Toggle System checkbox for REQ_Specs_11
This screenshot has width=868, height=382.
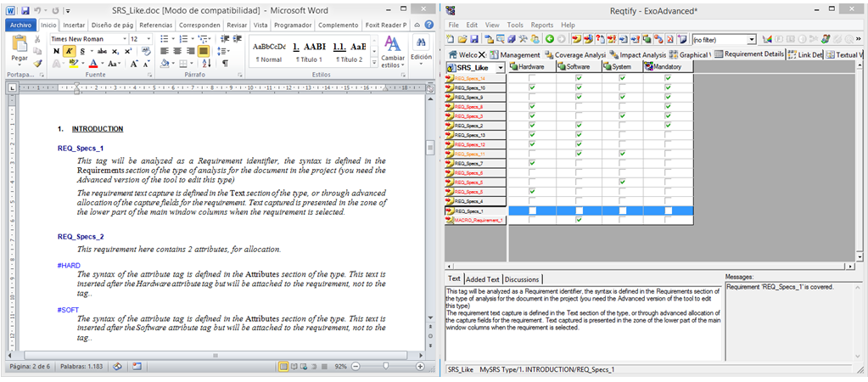[x=622, y=154]
